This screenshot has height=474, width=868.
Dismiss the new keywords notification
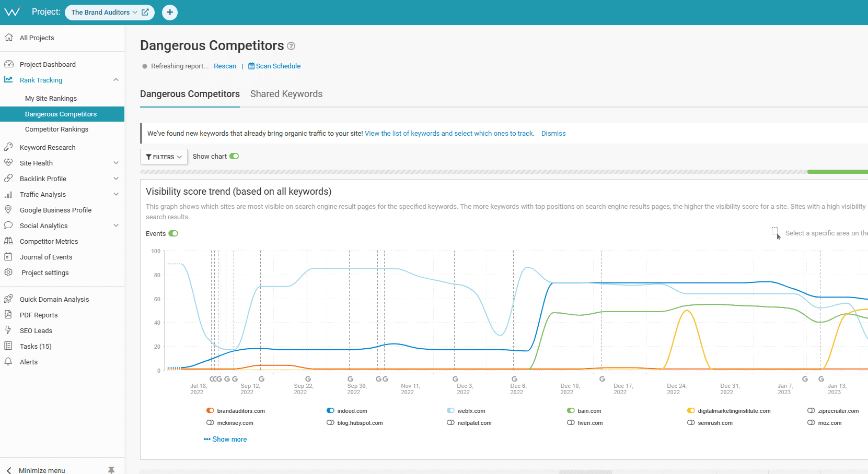(553, 134)
